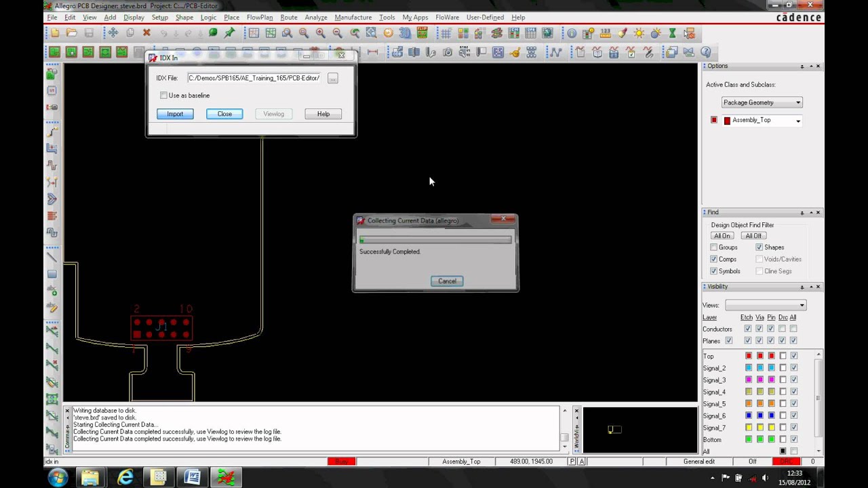Open the Route menu
This screenshot has width=868, height=488.
pyautogui.click(x=289, y=17)
